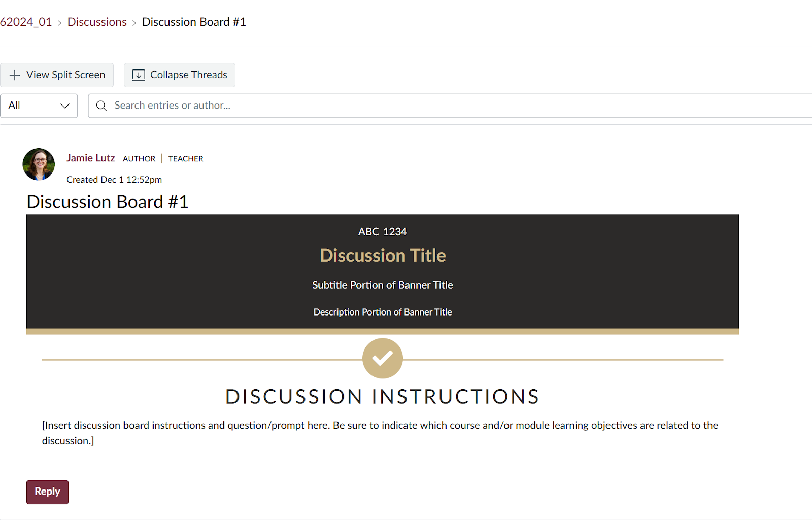Click the View Split Screen button

point(57,75)
